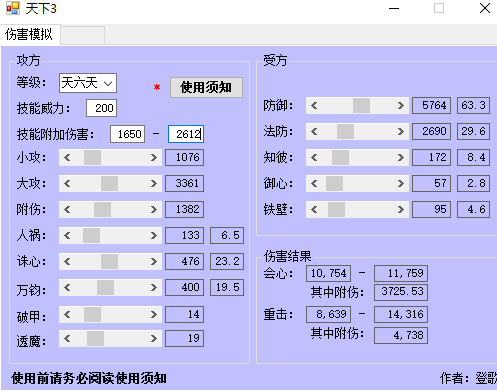Click left arrow of 御心 slider
497x391 pixels.
pos(314,183)
